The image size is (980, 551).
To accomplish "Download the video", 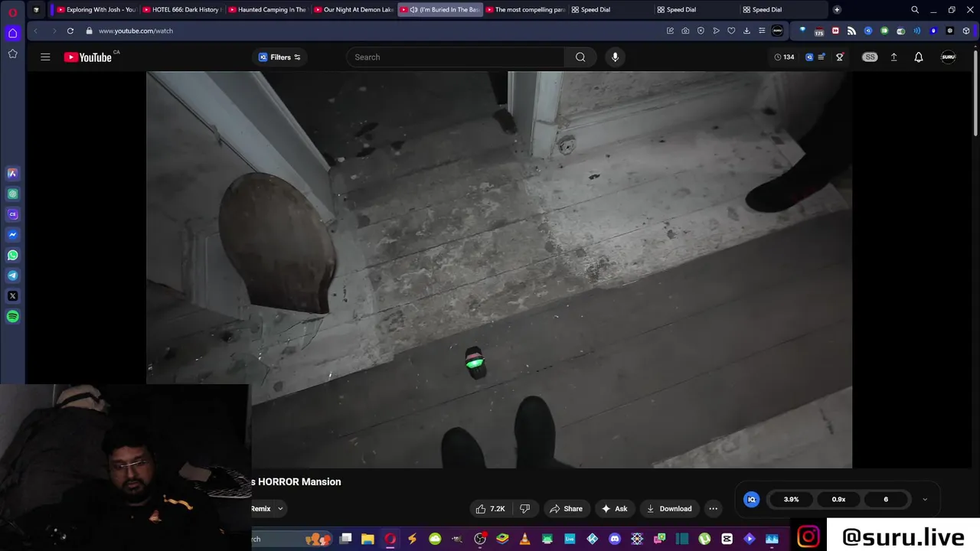I will [669, 509].
